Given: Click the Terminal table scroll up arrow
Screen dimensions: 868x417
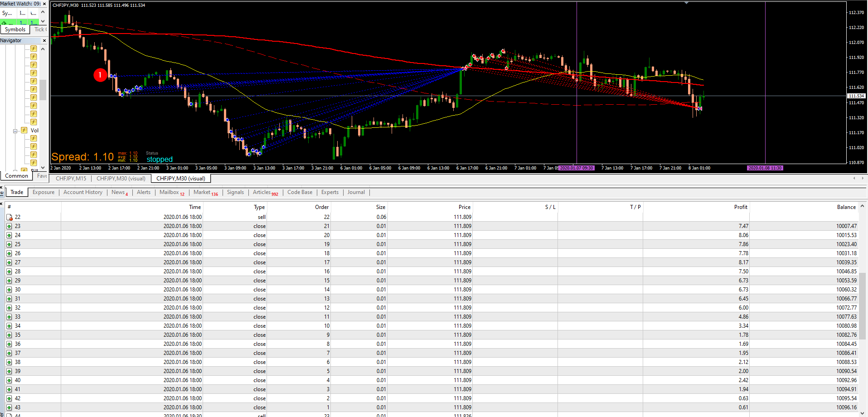Looking at the screenshot, I should tap(863, 206).
